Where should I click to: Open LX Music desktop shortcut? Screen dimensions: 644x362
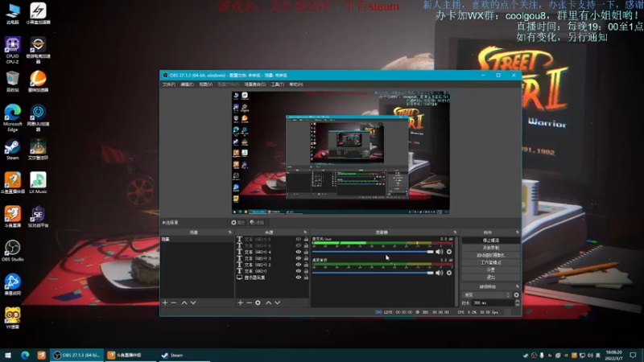click(x=38, y=183)
